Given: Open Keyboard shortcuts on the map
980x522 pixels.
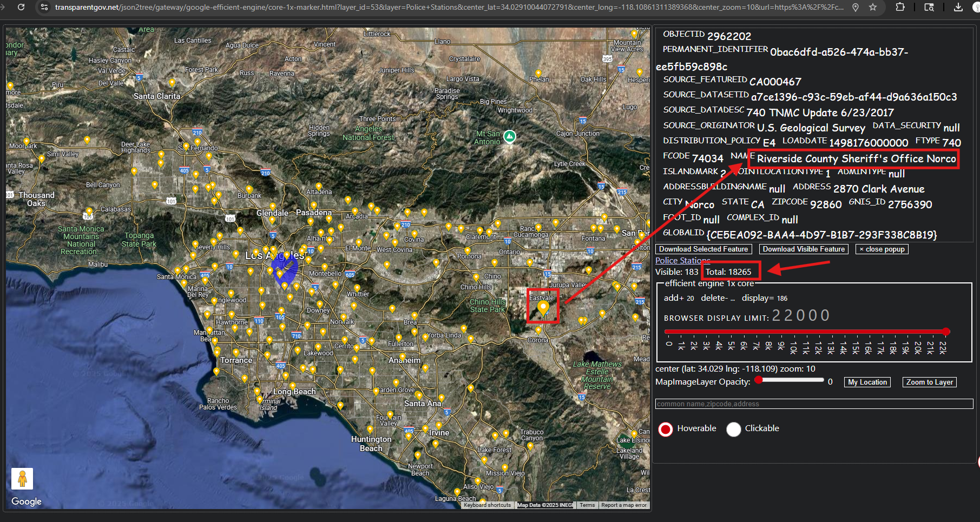Looking at the screenshot, I should pyautogui.click(x=487, y=505).
